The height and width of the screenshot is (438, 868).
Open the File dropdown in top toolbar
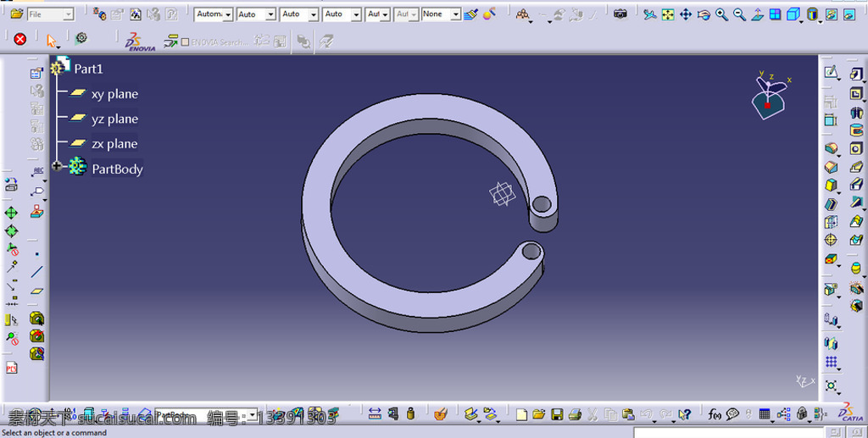click(x=69, y=15)
